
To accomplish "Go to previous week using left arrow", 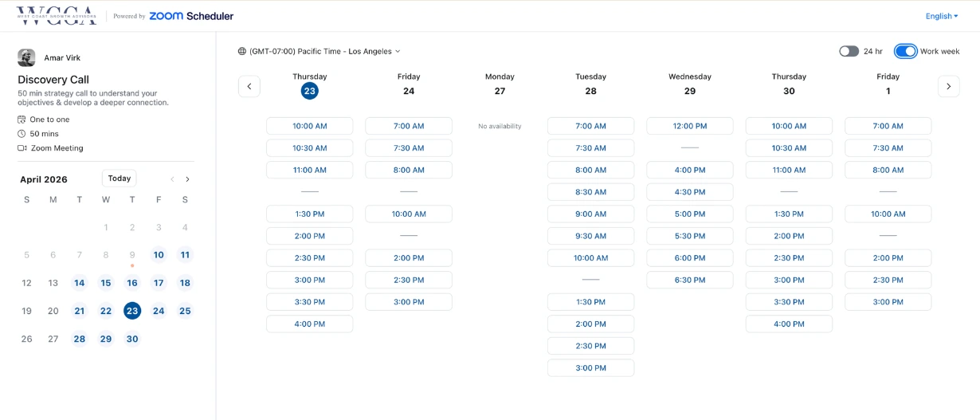I will pyautogui.click(x=249, y=86).
